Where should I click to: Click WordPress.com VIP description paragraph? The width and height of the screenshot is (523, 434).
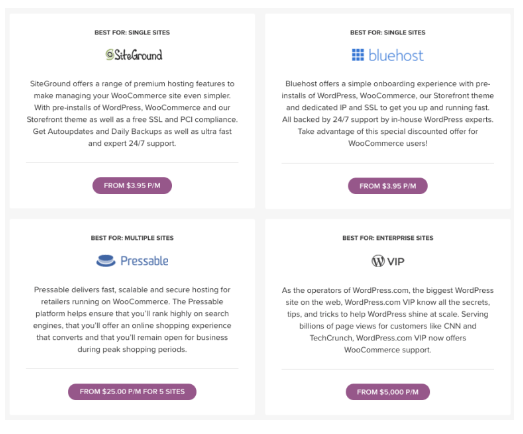[x=388, y=320]
